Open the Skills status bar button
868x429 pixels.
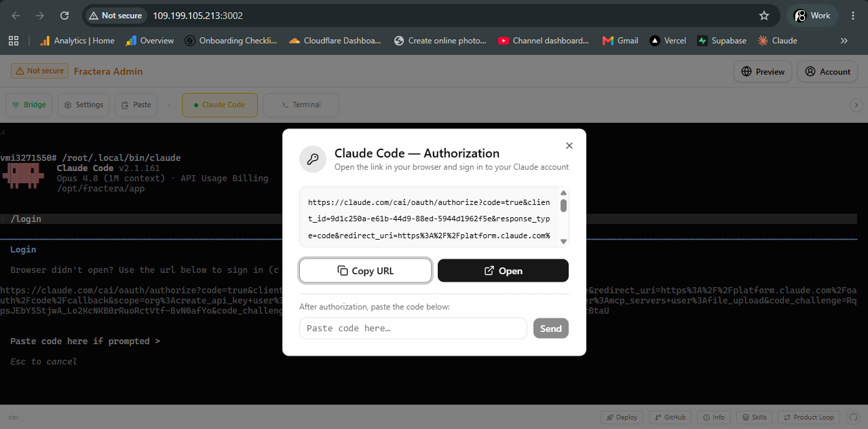point(754,417)
